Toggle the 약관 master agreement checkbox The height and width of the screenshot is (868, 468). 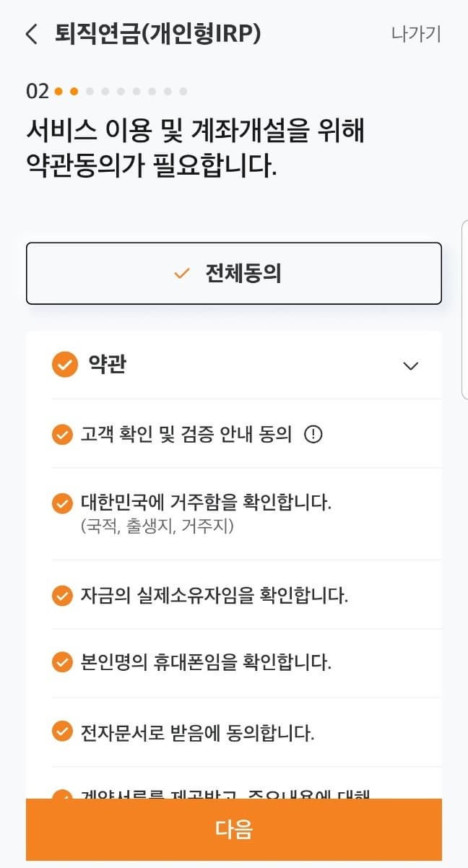[64, 365]
